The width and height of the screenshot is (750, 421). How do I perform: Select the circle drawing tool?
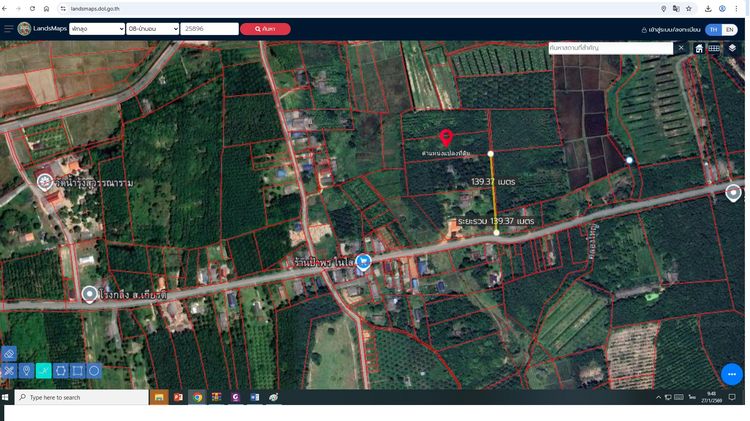pos(94,371)
